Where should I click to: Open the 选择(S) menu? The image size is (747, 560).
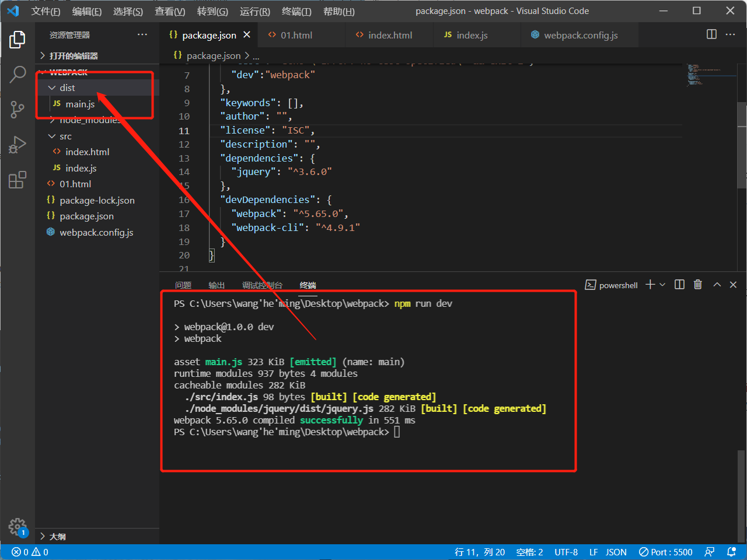click(x=128, y=11)
